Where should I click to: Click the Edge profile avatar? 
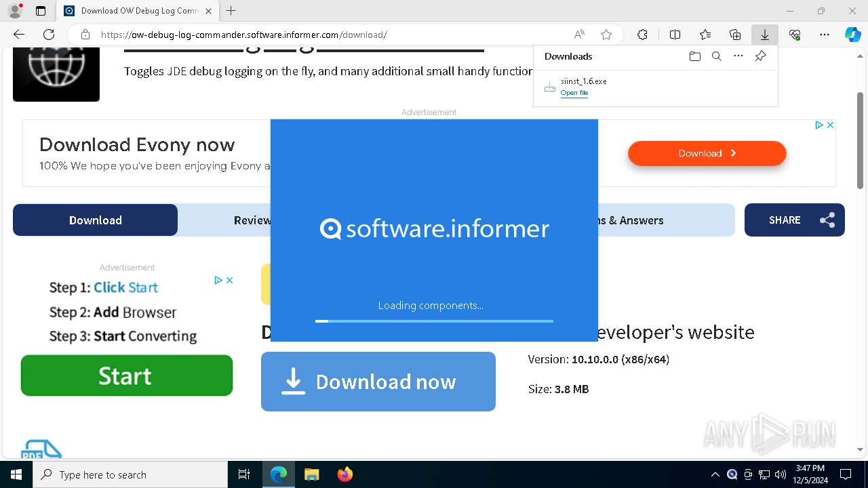click(x=14, y=11)
